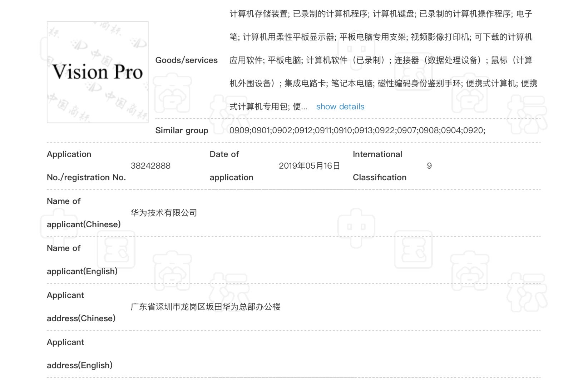Click the goods and services description text
Screen dimensions: 588x381
click(x=383, y=60)
